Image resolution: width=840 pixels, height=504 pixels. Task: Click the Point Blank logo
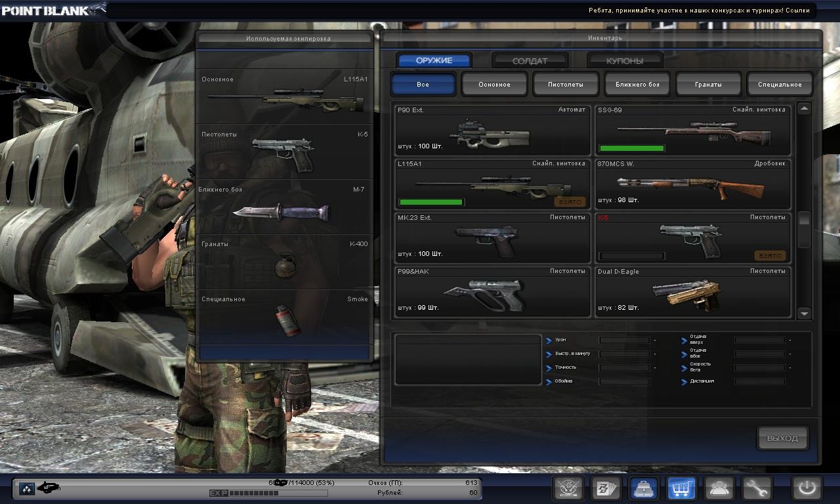point(52,10)
